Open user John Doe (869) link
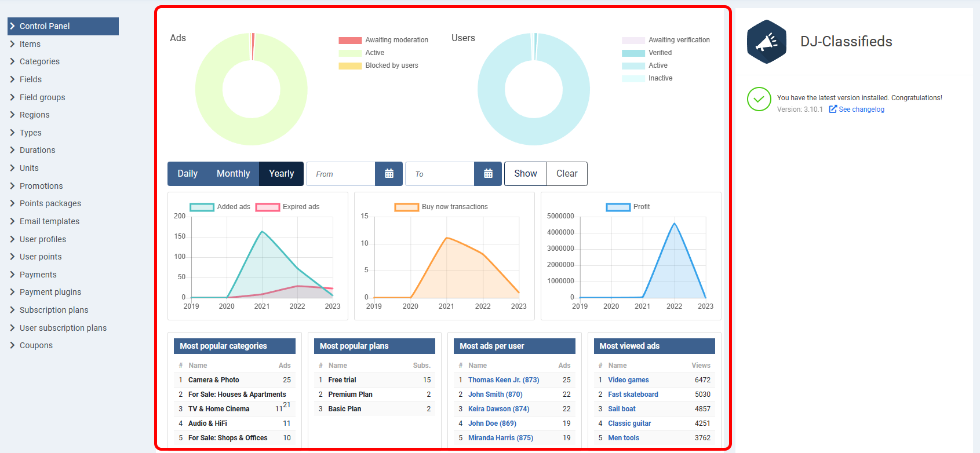This screenshot has height=453, width=980. (492, 423)
